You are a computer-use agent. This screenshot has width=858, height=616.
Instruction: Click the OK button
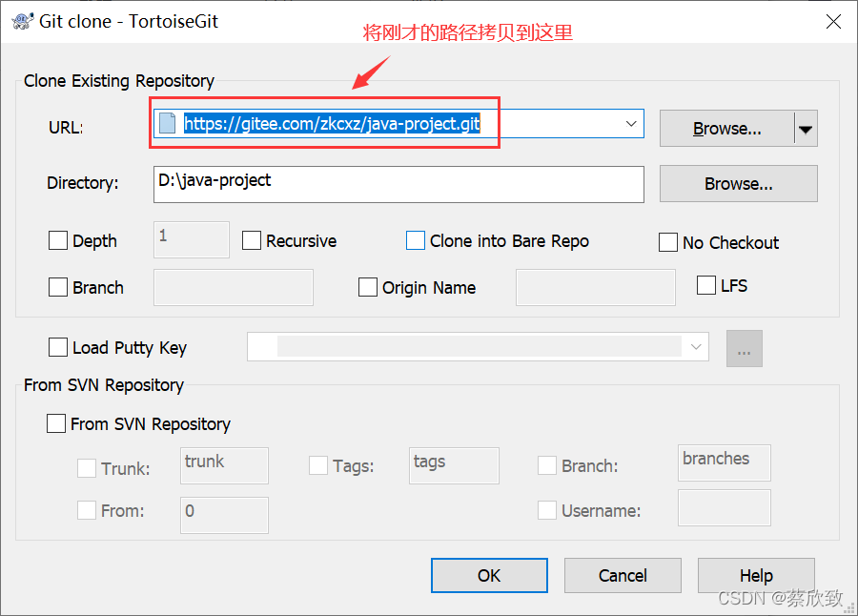pyautogui.click(x=489, y=576)
